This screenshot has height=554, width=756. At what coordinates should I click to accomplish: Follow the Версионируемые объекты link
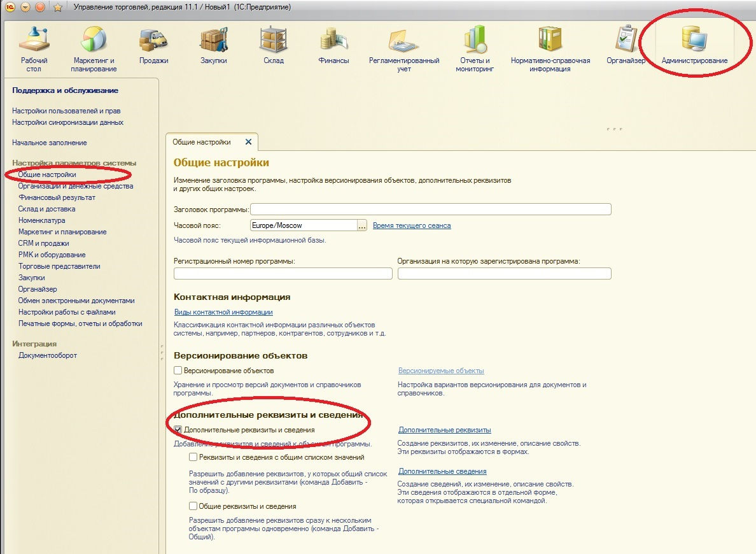(x=440, y=371)
